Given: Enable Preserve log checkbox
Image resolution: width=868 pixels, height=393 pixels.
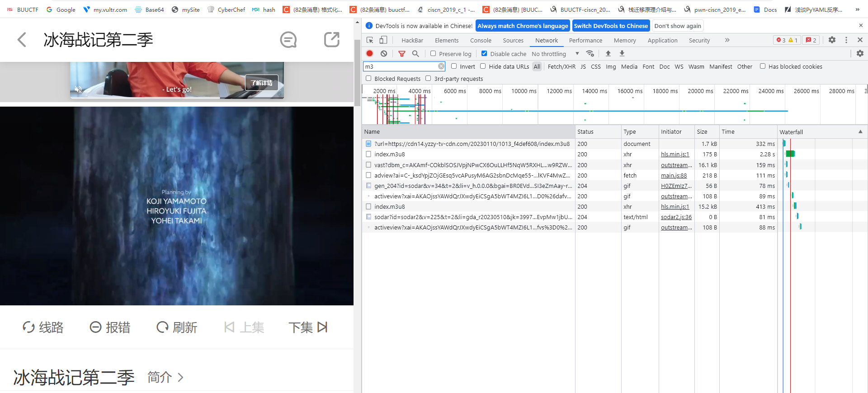Looking at the screenshot, I should [433, 53].
